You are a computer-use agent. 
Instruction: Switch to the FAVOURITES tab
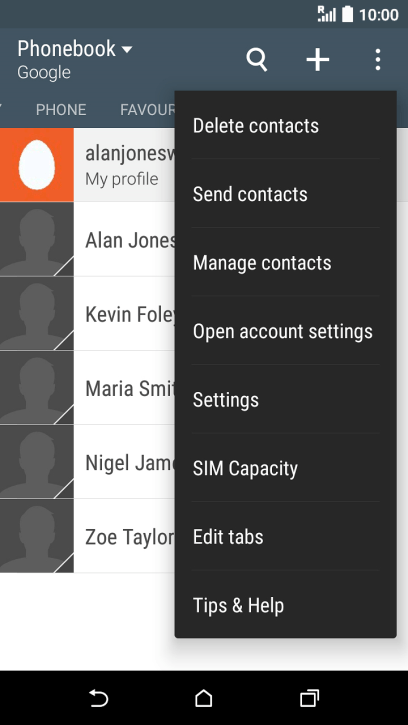148,110
